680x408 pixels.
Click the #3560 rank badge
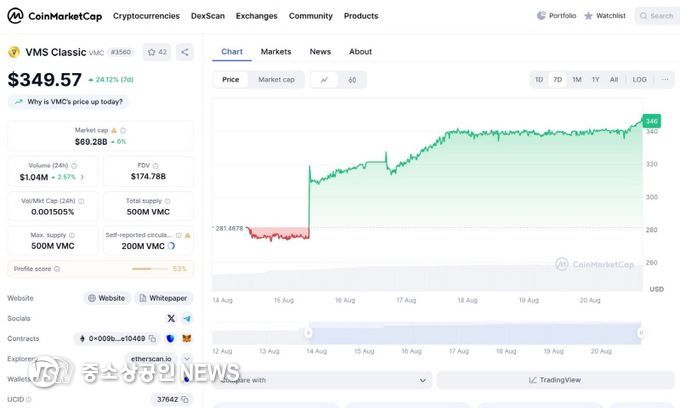pos(121,52)
